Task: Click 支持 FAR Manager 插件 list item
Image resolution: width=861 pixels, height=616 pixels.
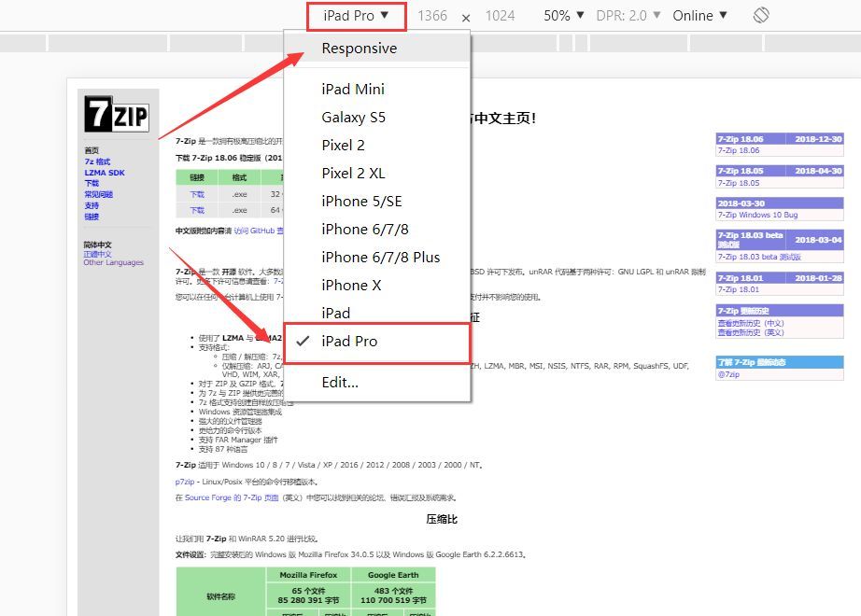Action: tap(238, 440)
